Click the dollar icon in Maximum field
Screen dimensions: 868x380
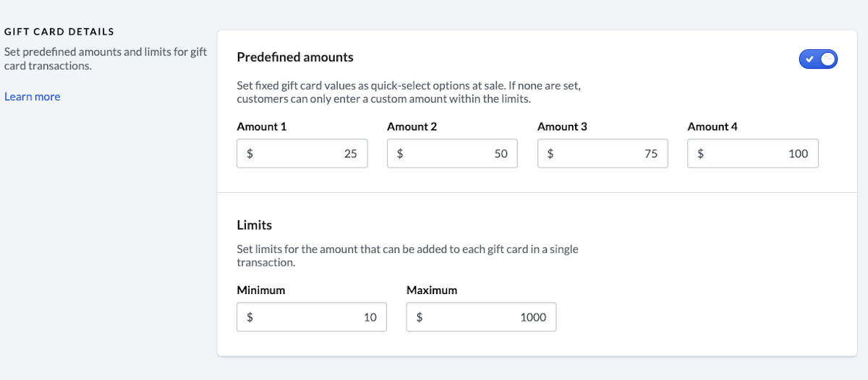click(x=419, y=316)
